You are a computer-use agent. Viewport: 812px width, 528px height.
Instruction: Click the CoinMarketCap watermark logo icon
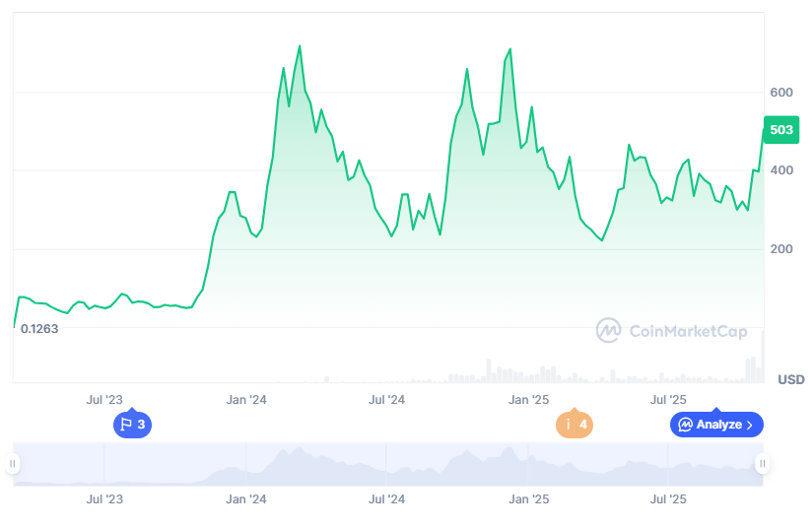pos(608,331)
